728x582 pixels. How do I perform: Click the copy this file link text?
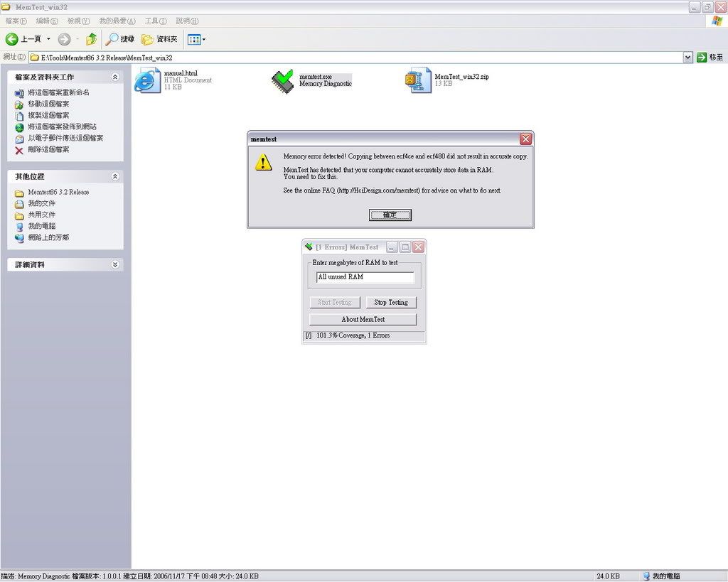(x=48, y=115)
